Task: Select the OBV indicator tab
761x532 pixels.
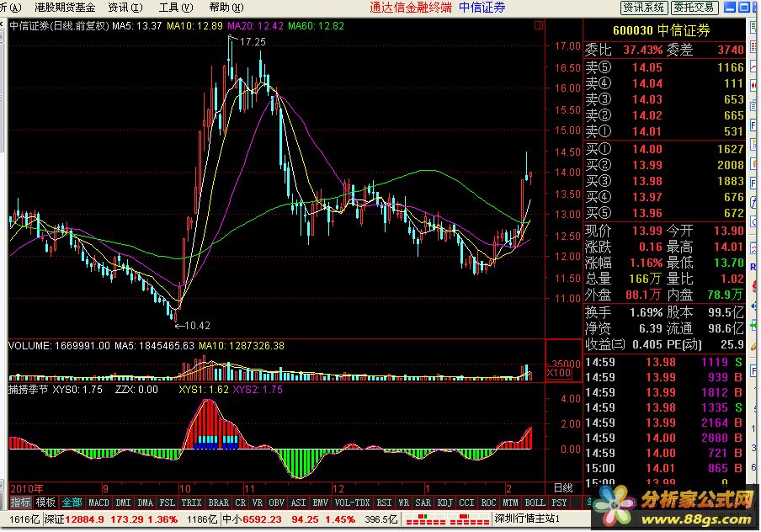Action: (x=276, y=503)
